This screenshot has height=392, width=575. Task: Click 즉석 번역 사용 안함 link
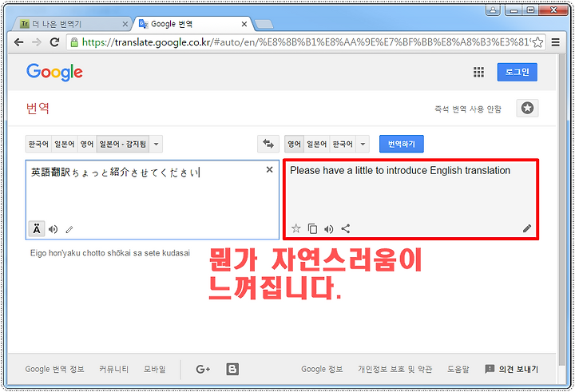(468, 109)
